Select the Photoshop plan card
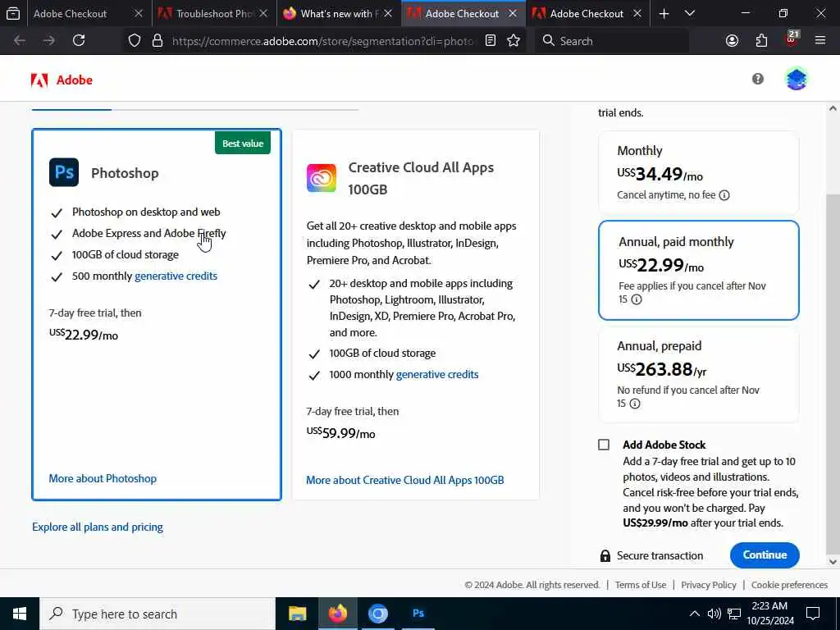The height and width of the screenshot is (630, 840). pyautogui.click(x=157, y=314)
